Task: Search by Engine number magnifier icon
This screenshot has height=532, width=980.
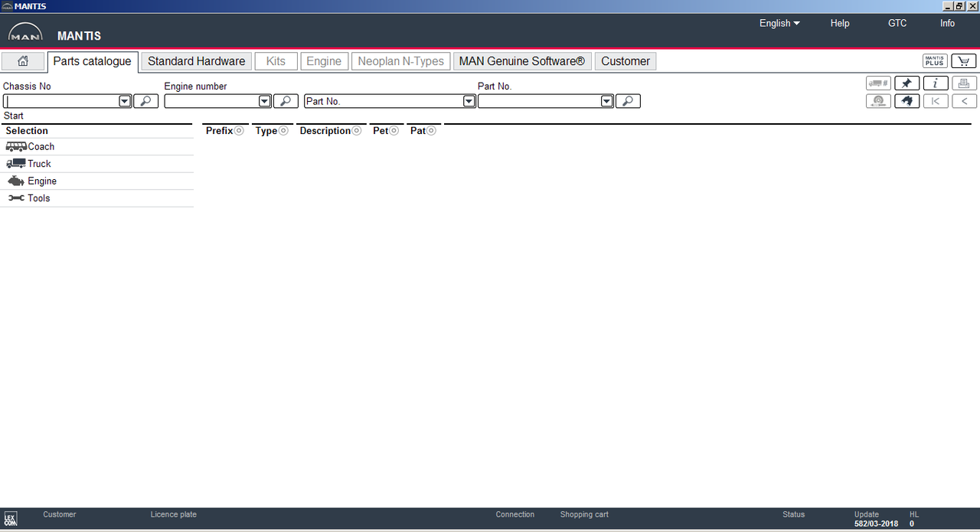Action: (x=286, y=101)
